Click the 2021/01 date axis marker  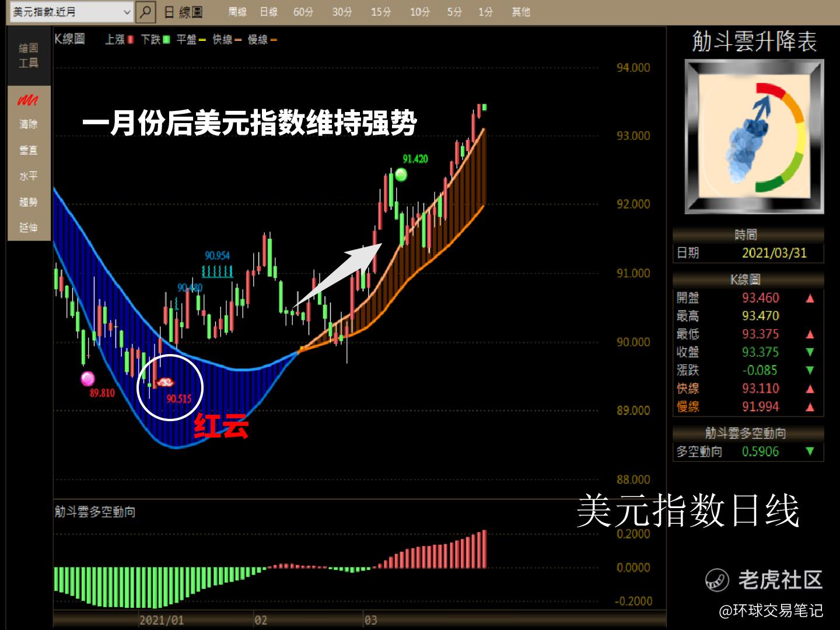[162, 620]
